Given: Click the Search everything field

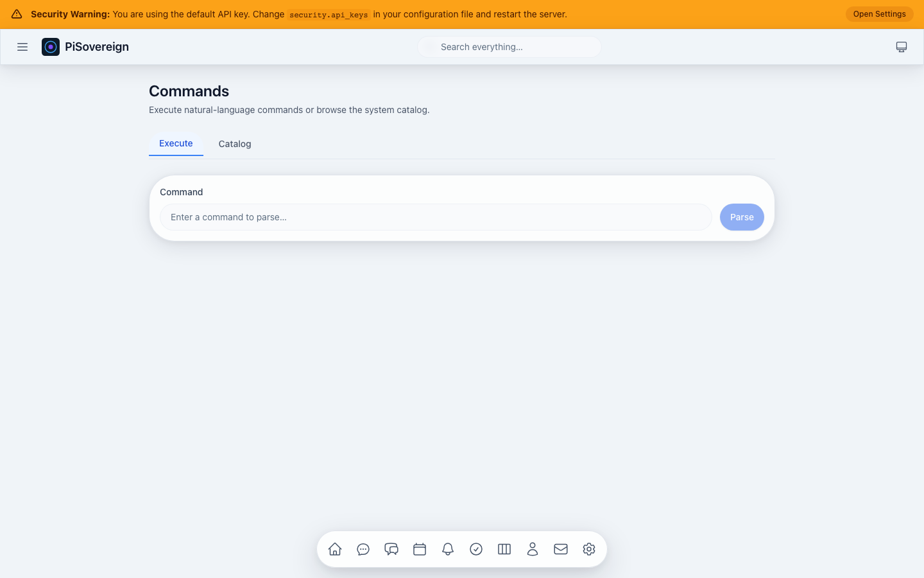Looking at the screenshot, I should click(509, 47).
